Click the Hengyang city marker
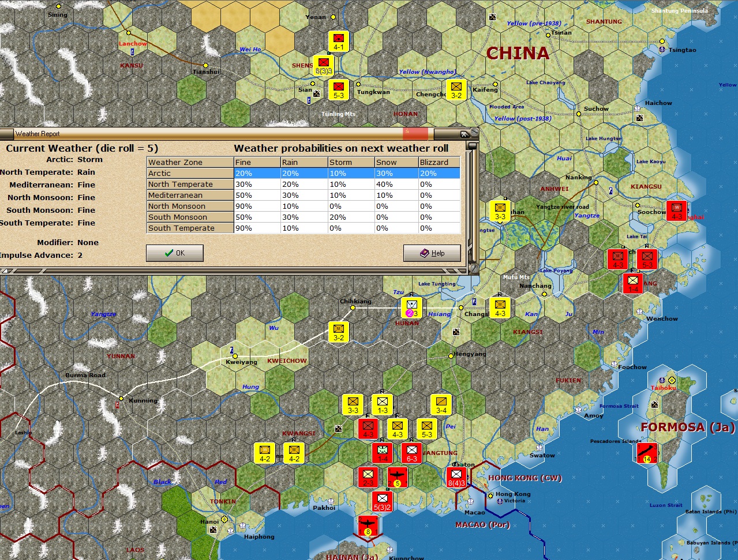Viewport: 738px width, 560px height. click(451, 356)
